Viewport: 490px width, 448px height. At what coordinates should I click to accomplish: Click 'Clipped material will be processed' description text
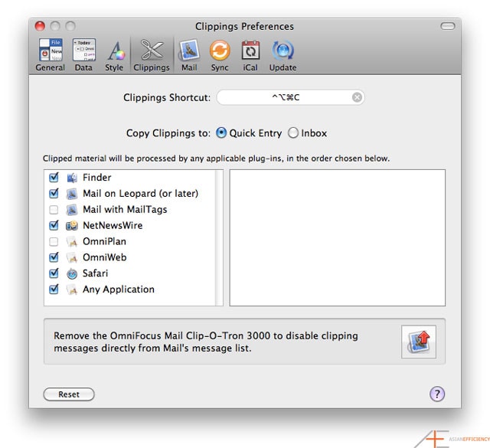(x=216, y=159)
